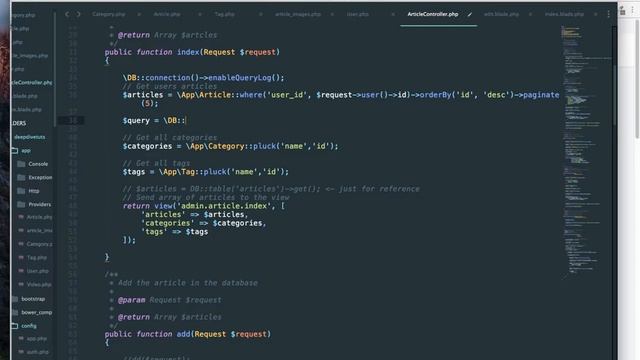Click the '// Get users articles' comment
This screenshot has width=640, height=360.
[x=170, y=87]
